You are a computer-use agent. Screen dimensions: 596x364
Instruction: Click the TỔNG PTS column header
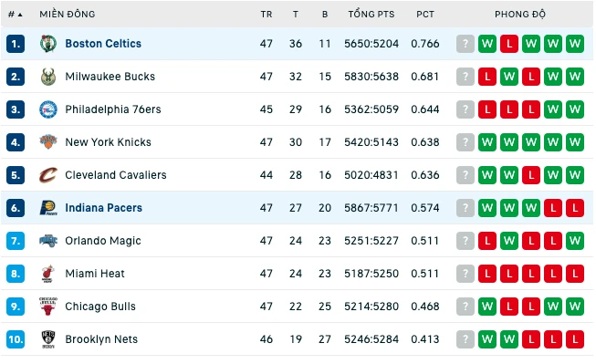pyautogui.click(x=371, y=15)
